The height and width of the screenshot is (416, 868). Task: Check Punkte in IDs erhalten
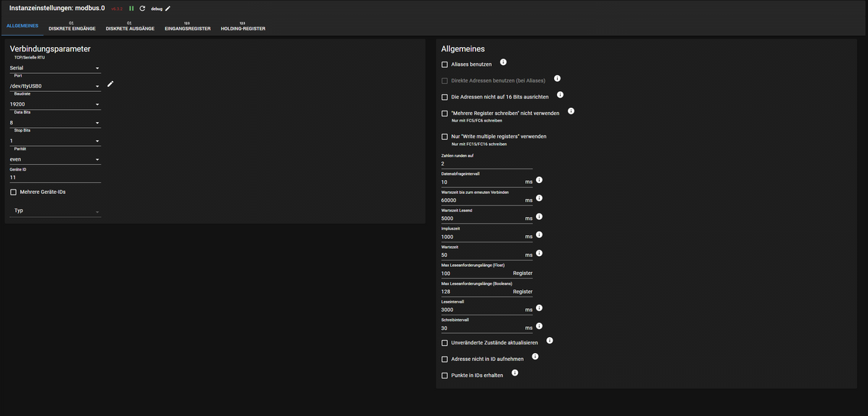(x=445, y=375)
